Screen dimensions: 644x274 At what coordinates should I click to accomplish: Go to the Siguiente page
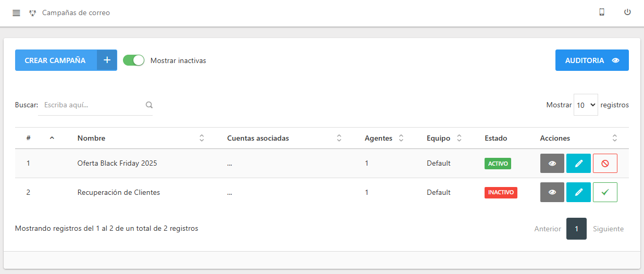coord(608,229)
